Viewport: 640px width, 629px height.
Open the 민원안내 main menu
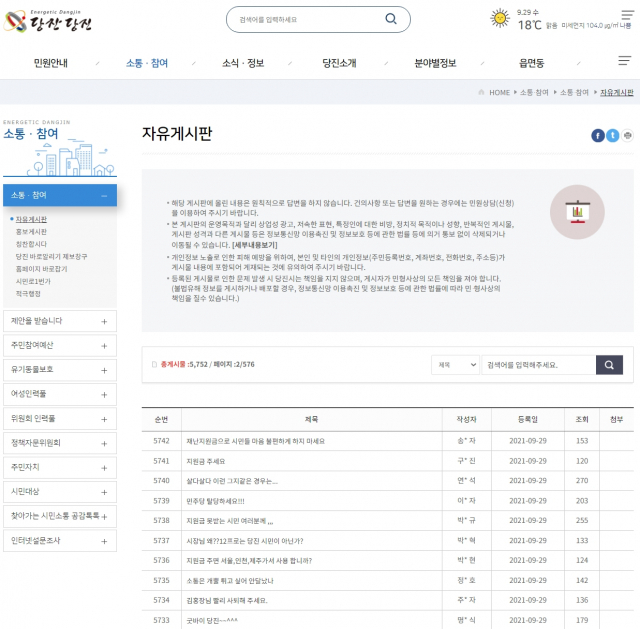pyautogui.click(x=50, y=63)
